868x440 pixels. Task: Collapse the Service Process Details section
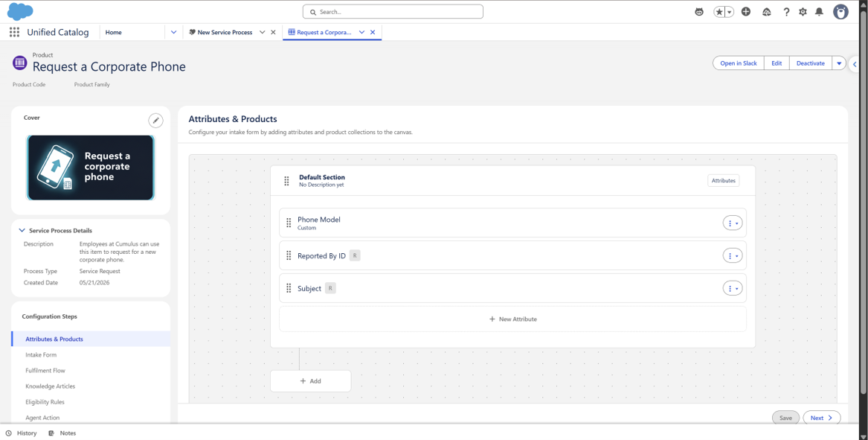point(22,231)
